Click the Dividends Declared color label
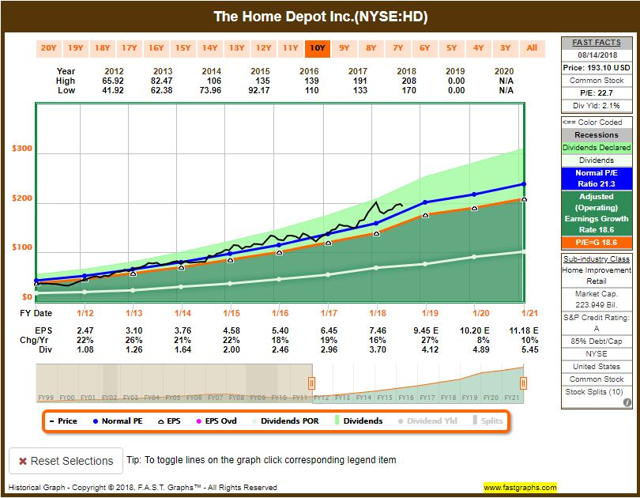 pos(596,147)
